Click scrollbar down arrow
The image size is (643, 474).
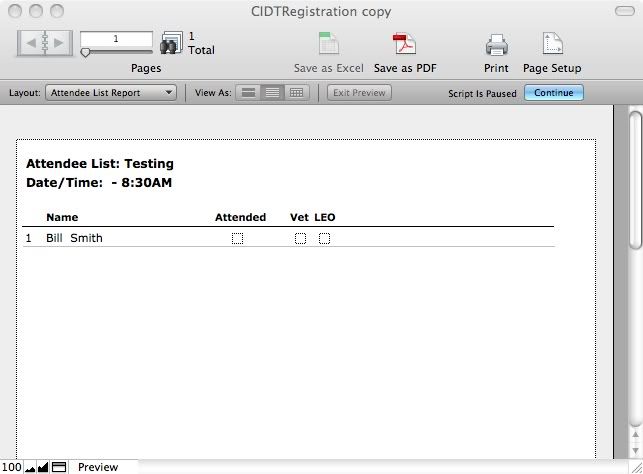636,451
